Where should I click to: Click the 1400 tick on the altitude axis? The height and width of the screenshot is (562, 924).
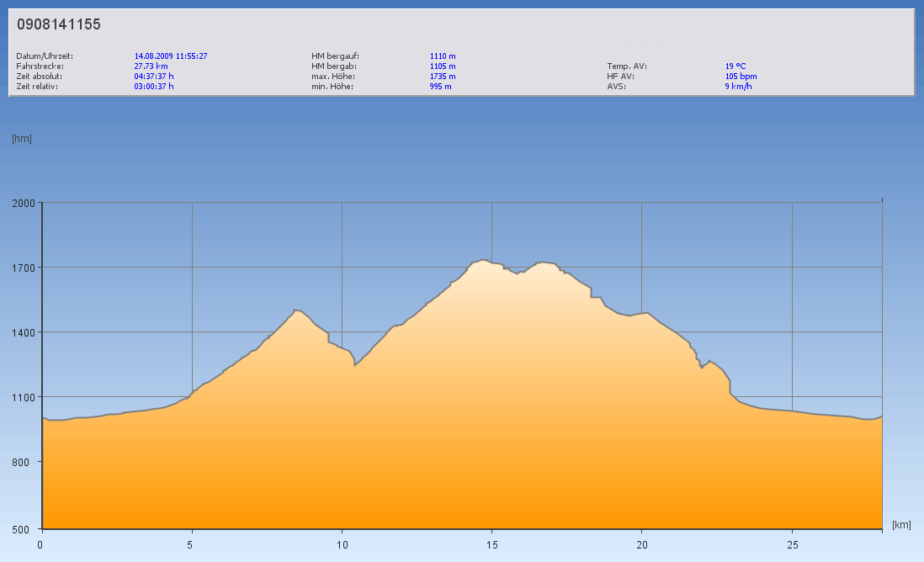(22, 333)
